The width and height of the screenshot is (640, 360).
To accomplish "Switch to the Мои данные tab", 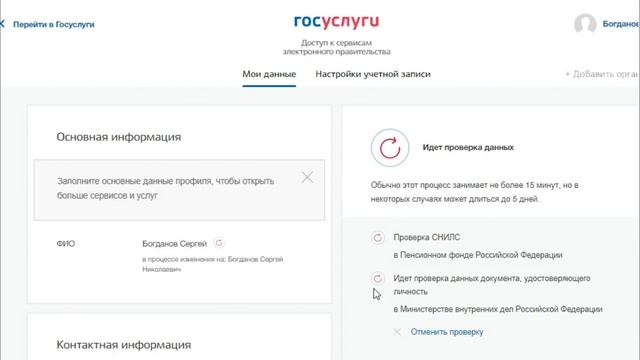I will click(x=269, y=74).
